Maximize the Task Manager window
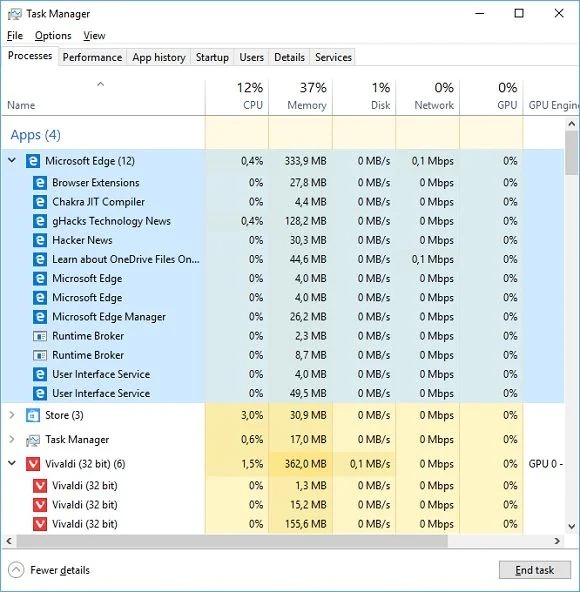 (519, 14)
